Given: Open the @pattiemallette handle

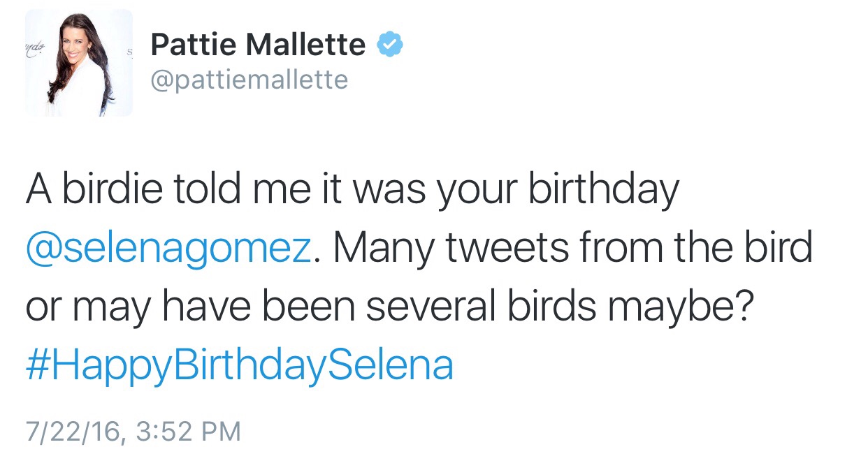Looking at the screenshot, I should click(x=249, y=80).
